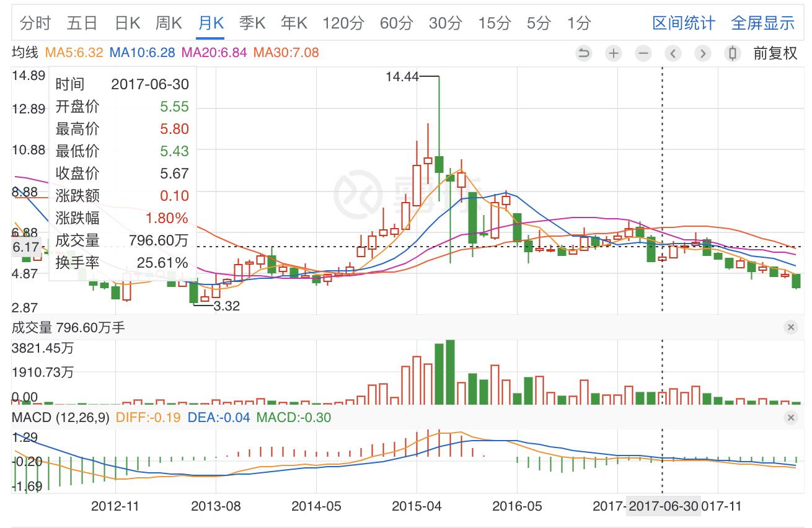Click the MA20:6.84 legend label

215,53
